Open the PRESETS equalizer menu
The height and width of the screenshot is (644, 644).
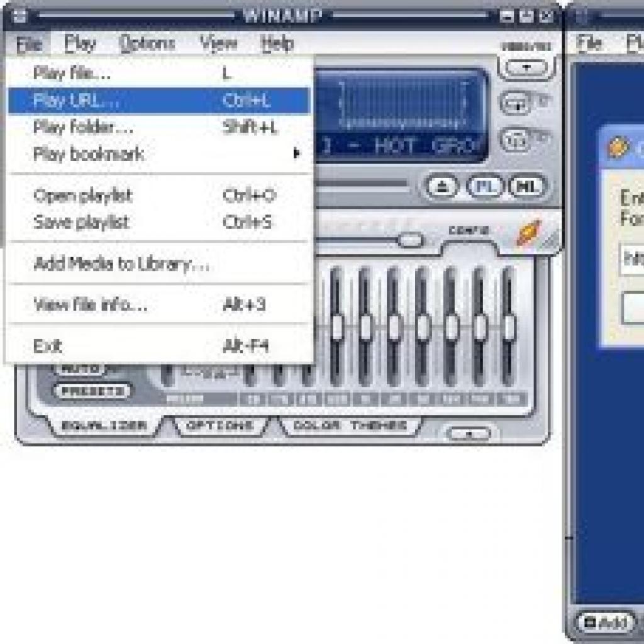click(93, 391)
